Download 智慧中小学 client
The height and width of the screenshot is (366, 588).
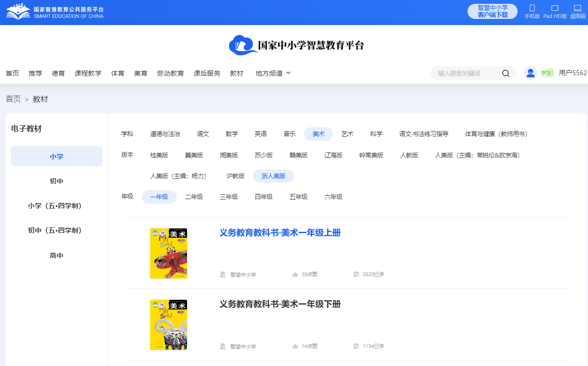(x=493, y=11)
